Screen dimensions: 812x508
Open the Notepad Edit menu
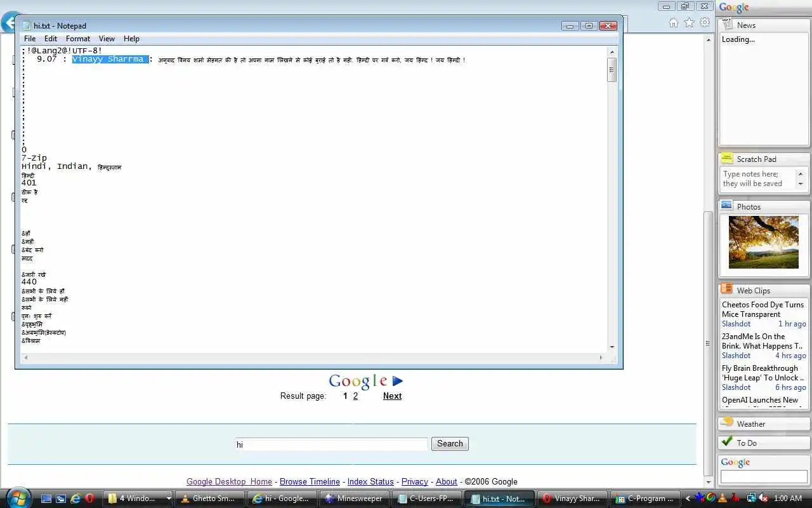tap(51, 39)
